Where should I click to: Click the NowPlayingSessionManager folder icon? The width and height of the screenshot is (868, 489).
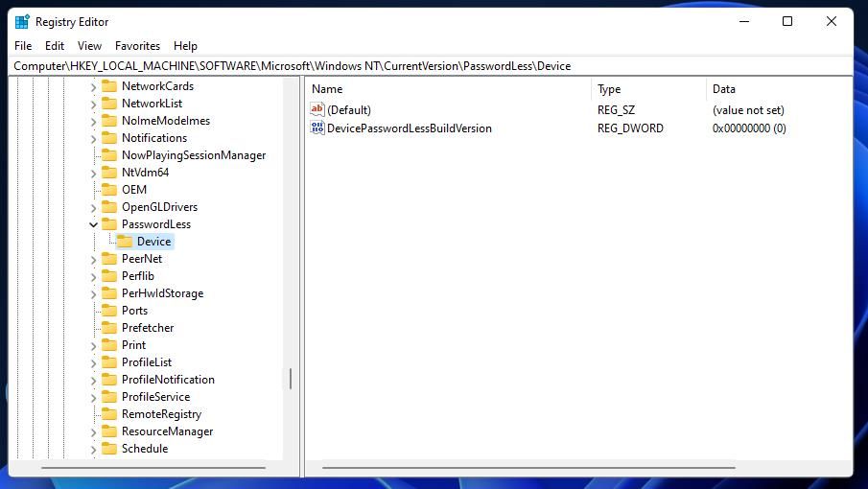pos(109,155)
